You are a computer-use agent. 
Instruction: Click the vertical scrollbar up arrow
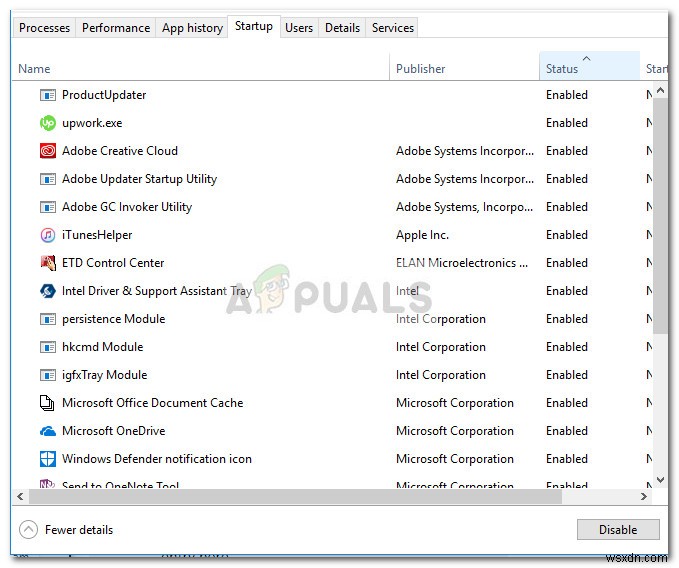coord(660,90)
